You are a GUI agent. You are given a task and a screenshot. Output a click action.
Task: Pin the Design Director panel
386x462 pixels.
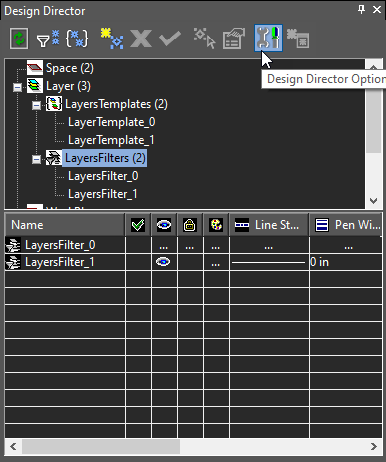click(361, 10)
